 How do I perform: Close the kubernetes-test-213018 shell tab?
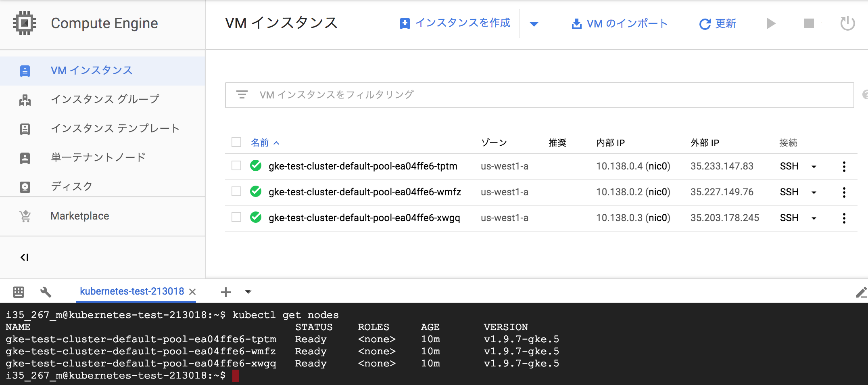[193, 292]
